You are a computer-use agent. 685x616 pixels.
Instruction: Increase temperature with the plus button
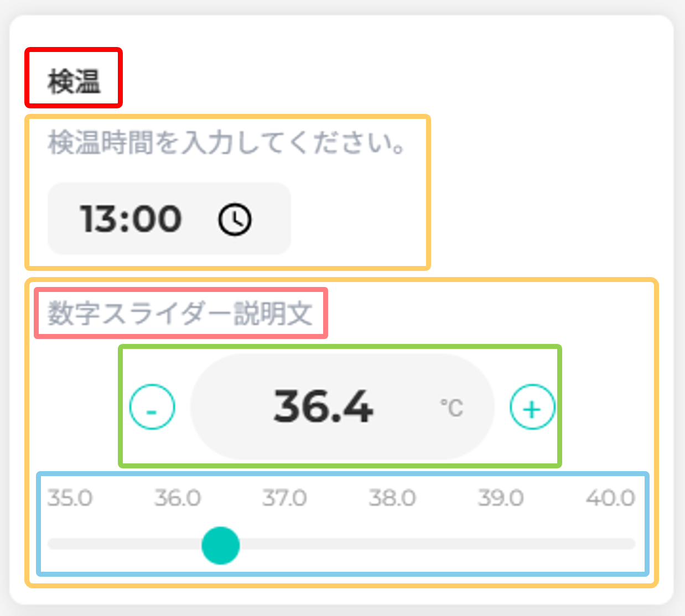pyautogui.click(x=532, y=407)
